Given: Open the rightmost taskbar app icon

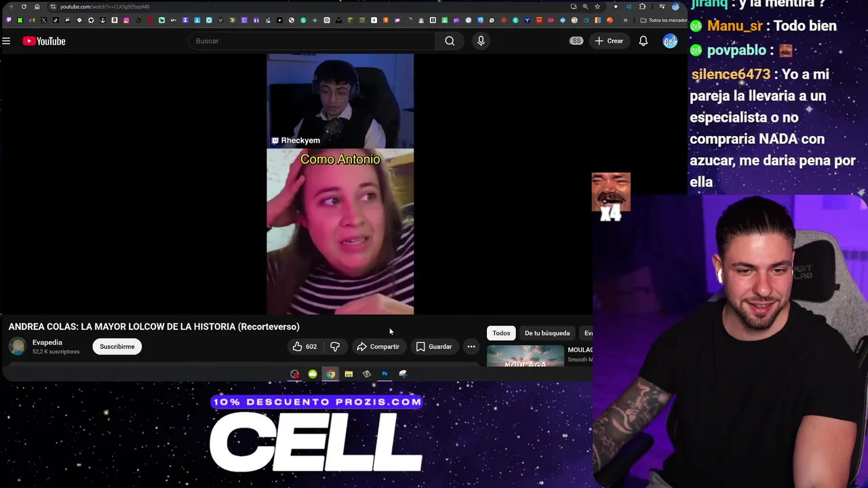Looking at the screenshot, I should point(403,373).
